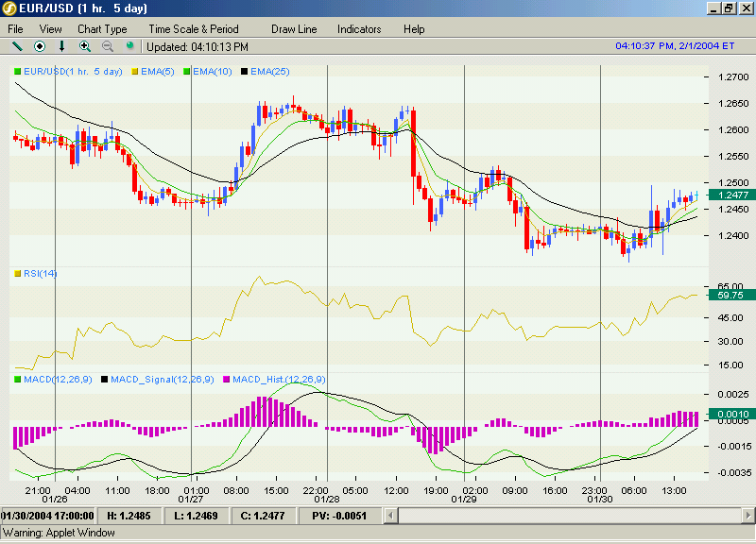Click the 01/27 date axis label
Screen dimensions: 756x544
tap(191, 500)
